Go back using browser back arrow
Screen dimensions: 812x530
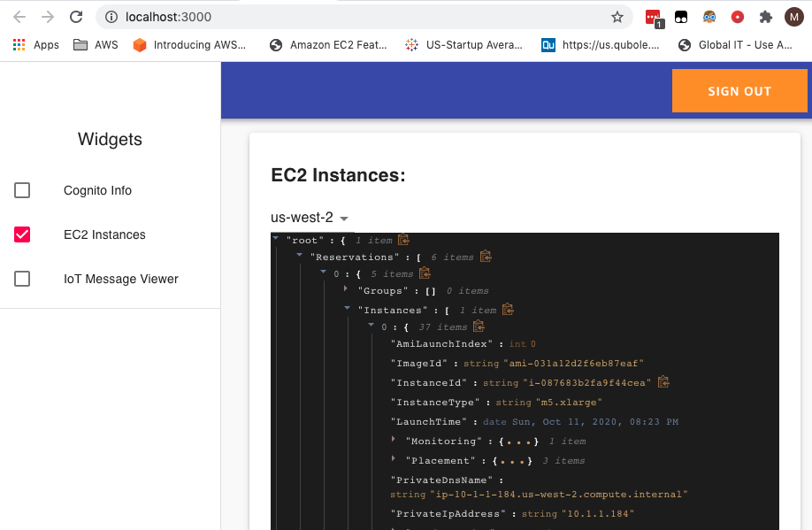(x=19, y=17)
